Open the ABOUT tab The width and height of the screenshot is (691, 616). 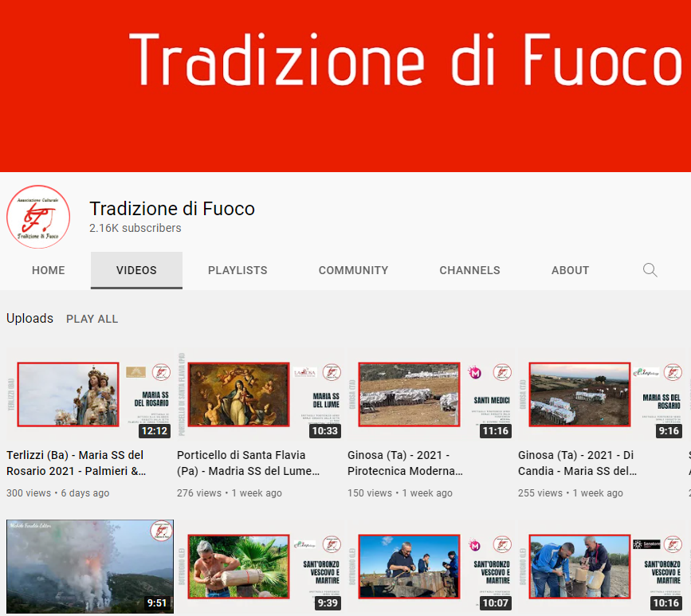coord(570,270)
